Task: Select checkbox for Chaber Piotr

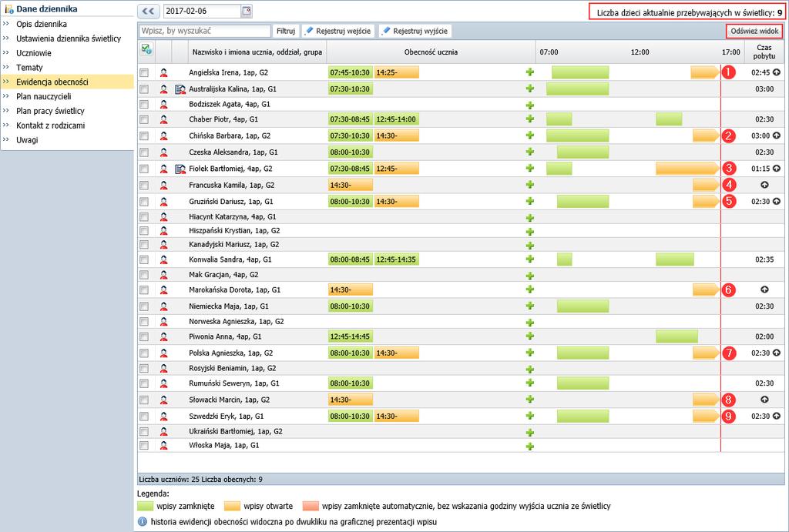Action: coord(144,119)
